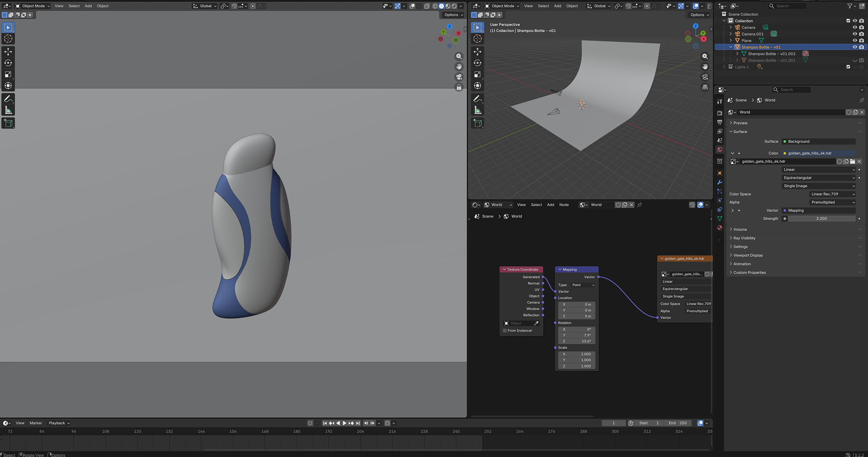The image size is (868, 457).
Task: Open the Color Space Linear Rec.709 dropdown
Action: pos(832,194)
